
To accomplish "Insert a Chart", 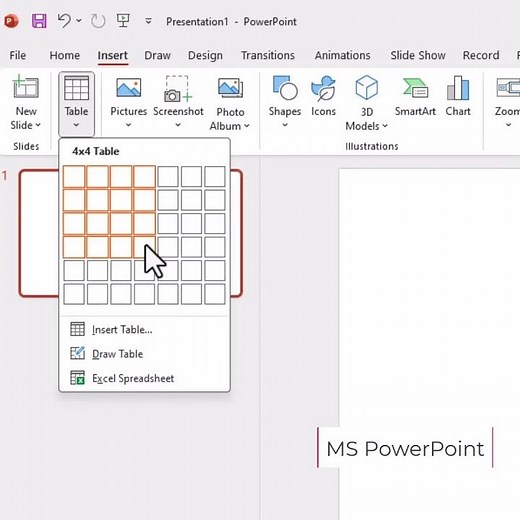I will [x=458, y=96].
